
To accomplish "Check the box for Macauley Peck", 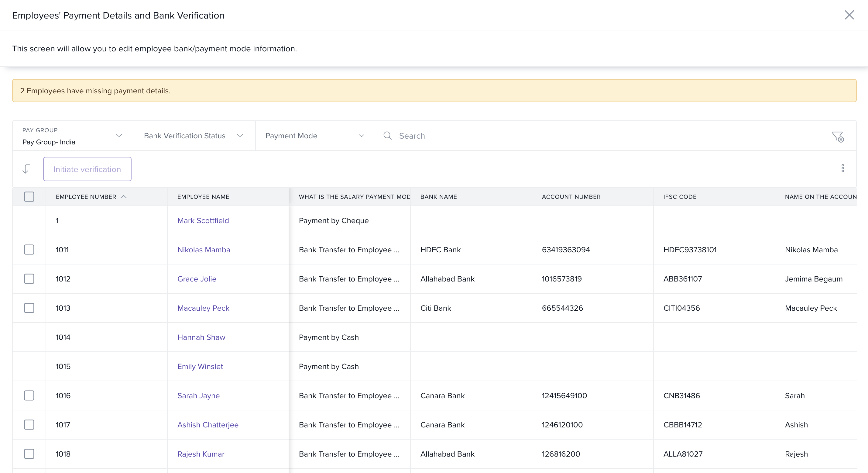I will pos(29,308).
